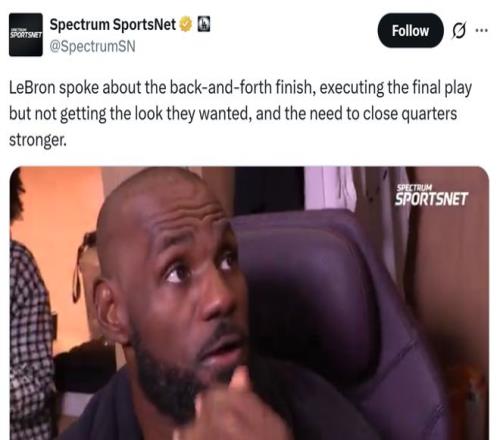Click the affiliate badge beside the verified checkmark
The width and height of the screenshot is (500, 440).
[x=204, y=24]
